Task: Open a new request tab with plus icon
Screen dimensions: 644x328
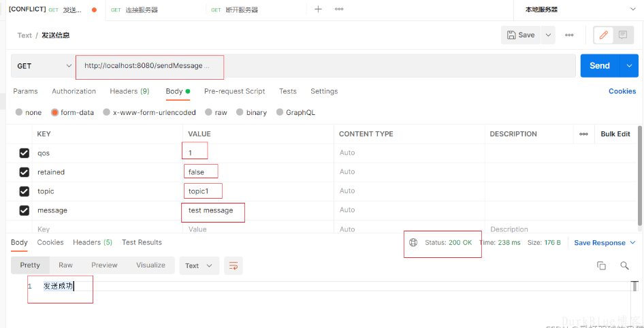Action: pyautogui.click(x=318, y=9)
